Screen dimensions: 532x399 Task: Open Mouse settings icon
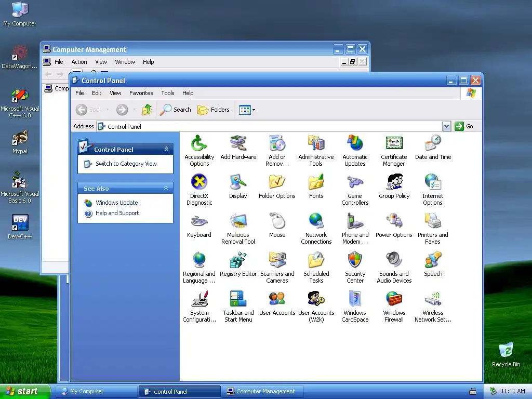pos(277,225)
